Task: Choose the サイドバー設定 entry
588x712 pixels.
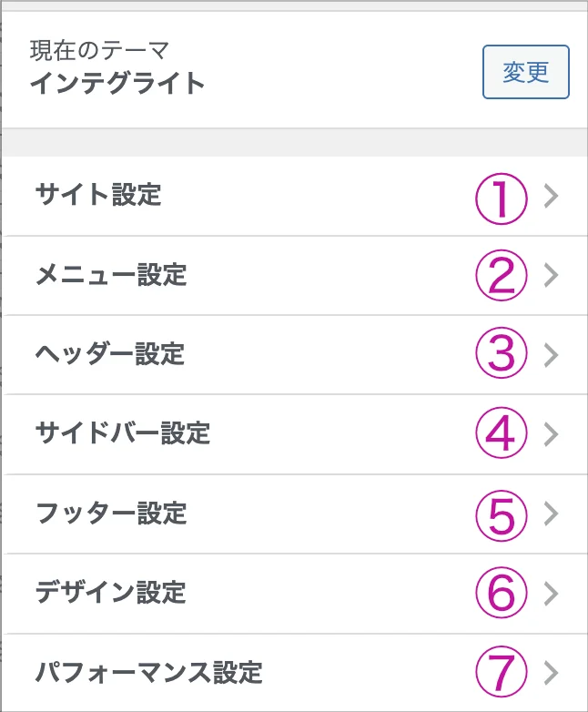Action: tap(123, 432)
